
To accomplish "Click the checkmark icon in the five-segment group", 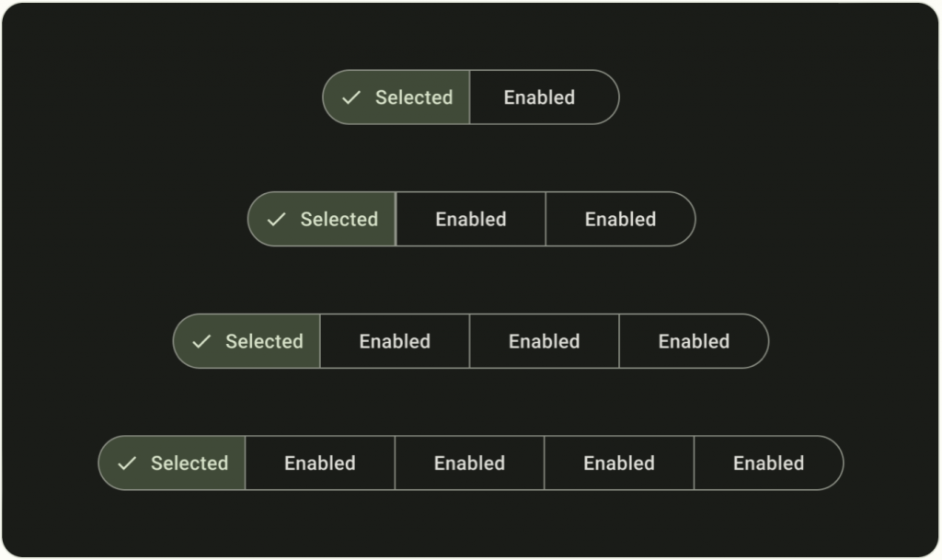I will click(x=127, y=463).
